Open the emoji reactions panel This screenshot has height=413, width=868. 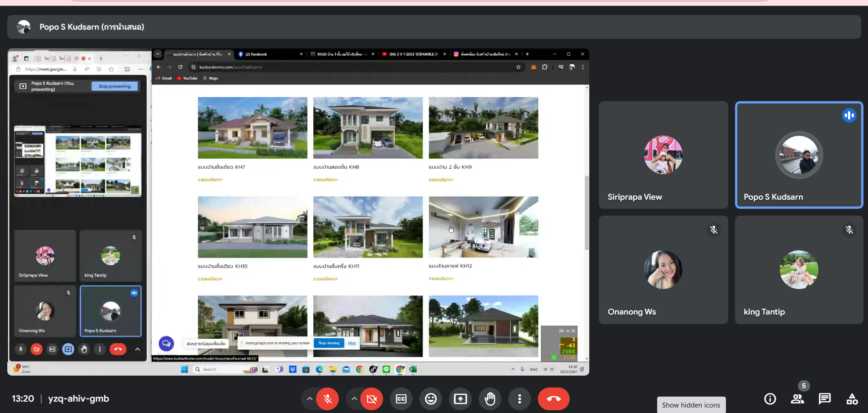(430, 399)
